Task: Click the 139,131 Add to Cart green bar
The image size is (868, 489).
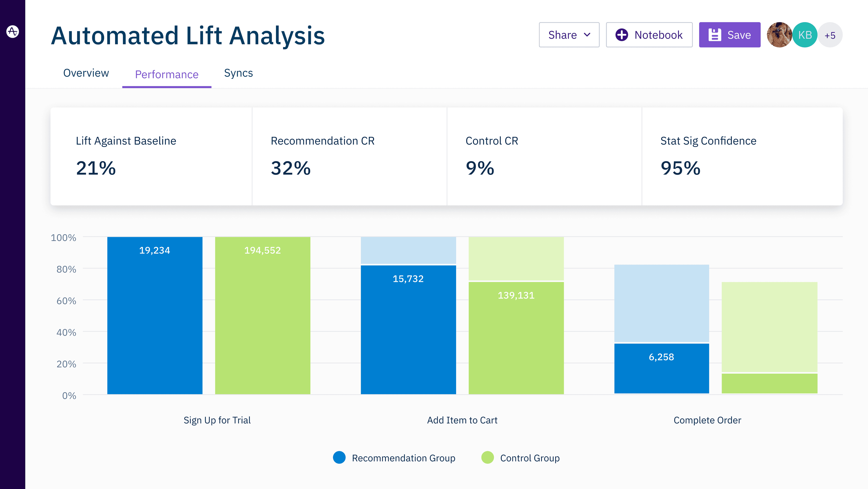Action: pos(516,337)
